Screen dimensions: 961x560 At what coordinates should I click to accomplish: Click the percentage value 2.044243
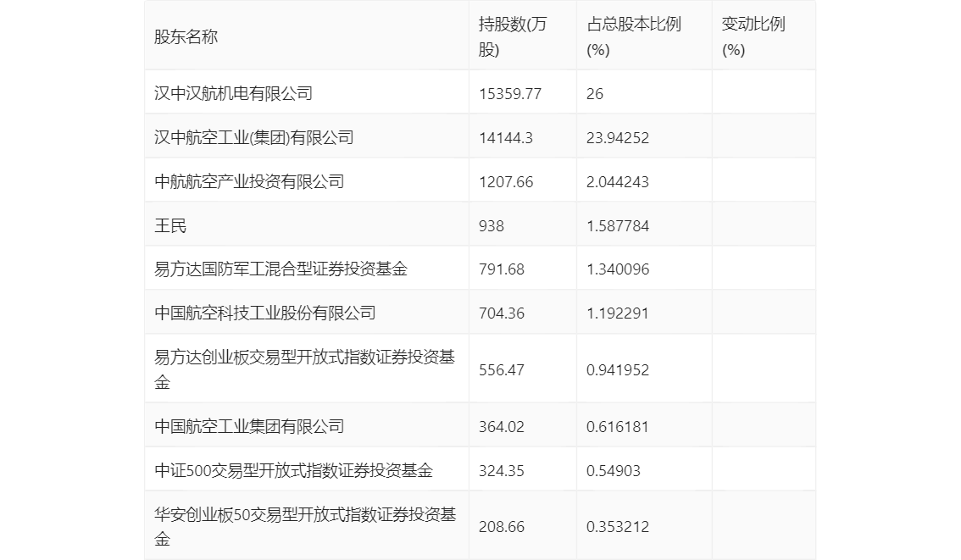[617, 182]
